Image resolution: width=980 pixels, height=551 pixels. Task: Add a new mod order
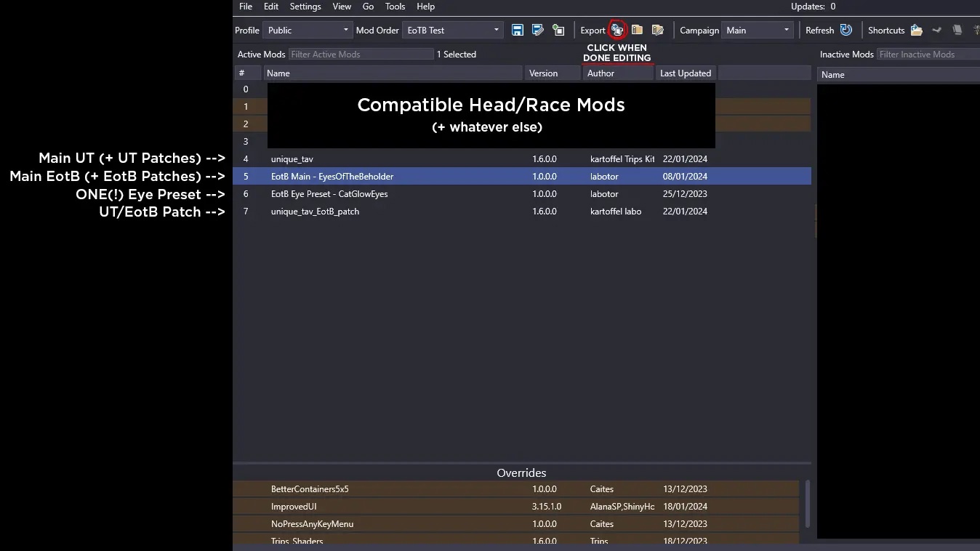558,30
